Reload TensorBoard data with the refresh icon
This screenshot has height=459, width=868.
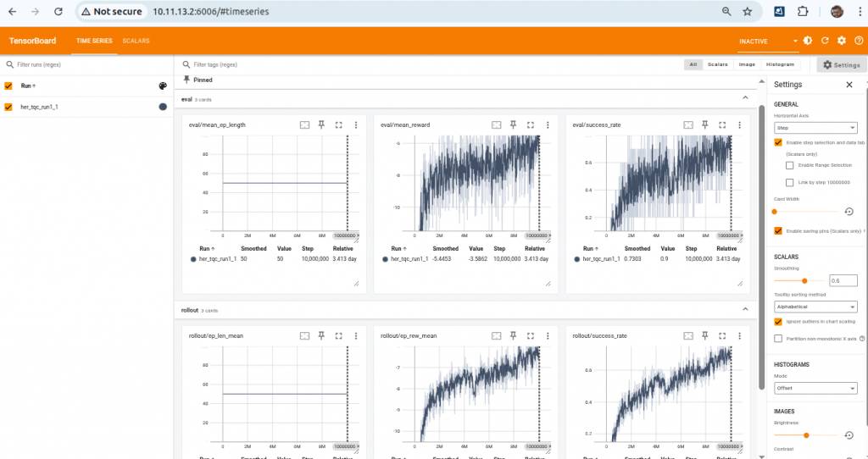(x=825, y=41)
